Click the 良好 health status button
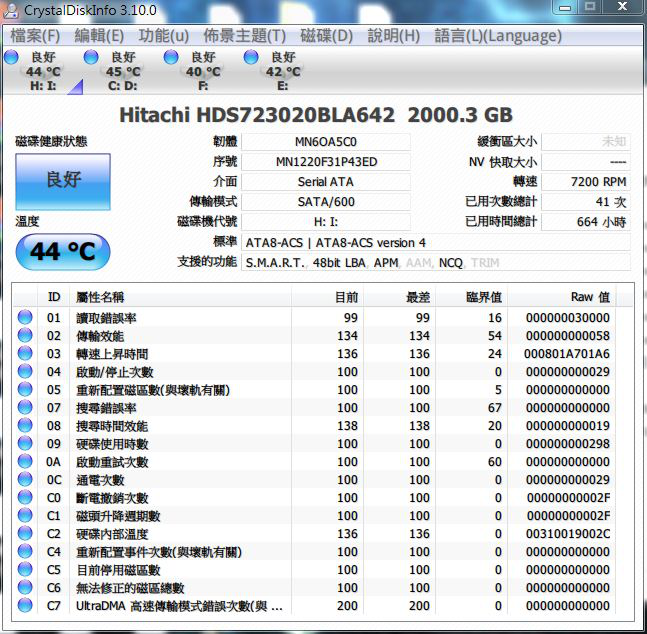The height and width of the screenshot is (634, 647). pos(63,182)
